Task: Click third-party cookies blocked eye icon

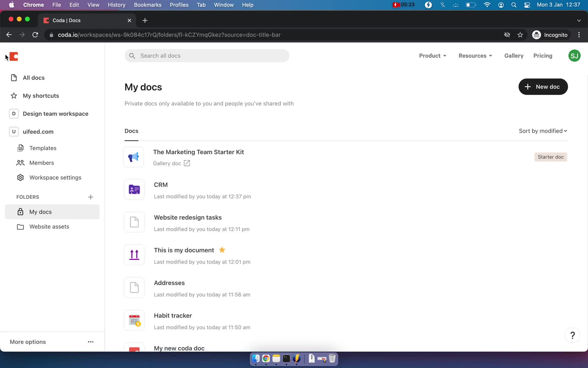Action: click(x=507, y=35)
